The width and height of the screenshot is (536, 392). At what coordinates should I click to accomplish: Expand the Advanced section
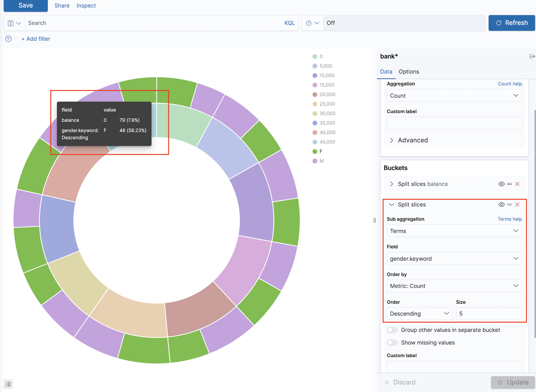coord(409,140)
